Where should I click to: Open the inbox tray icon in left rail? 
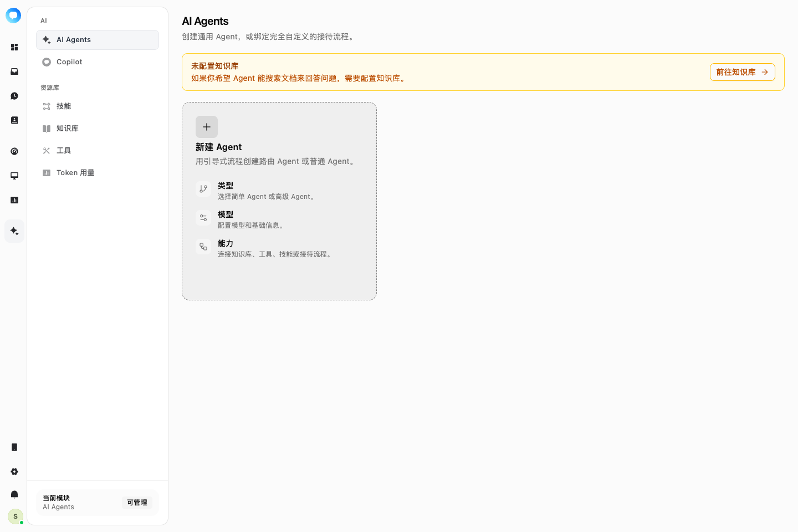pos(14,71)
